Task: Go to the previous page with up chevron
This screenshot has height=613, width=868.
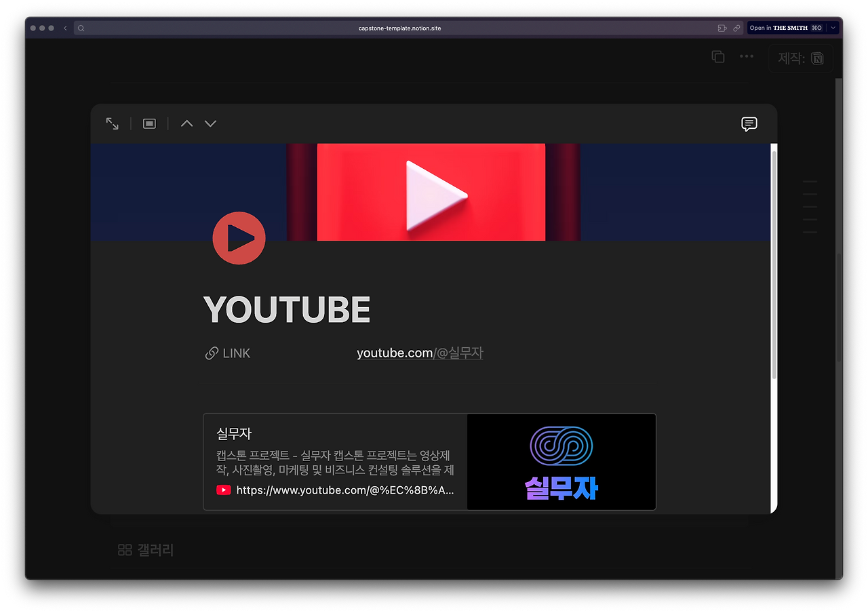Action: click(x=186, y=123)
